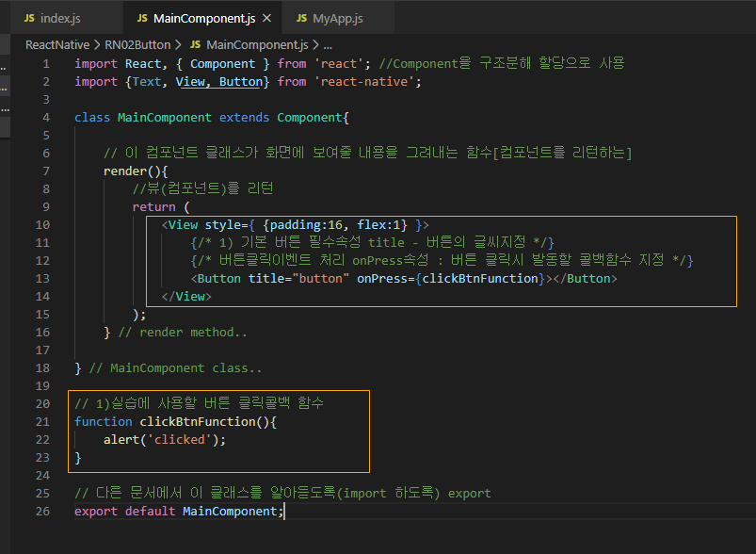Select the MainComponent.js tab
The image size is (756, 554).
[204, 18]
